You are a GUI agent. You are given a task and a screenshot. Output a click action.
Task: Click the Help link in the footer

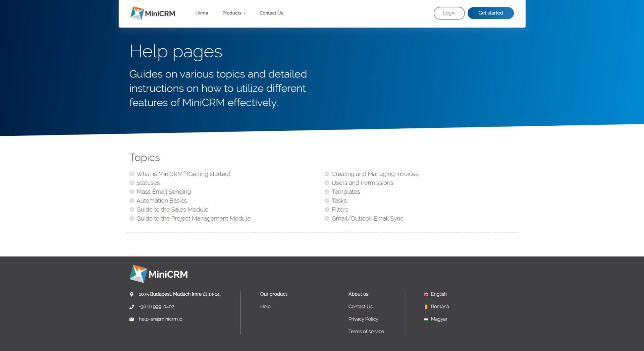pyautogui.click(x=265, y=307)
